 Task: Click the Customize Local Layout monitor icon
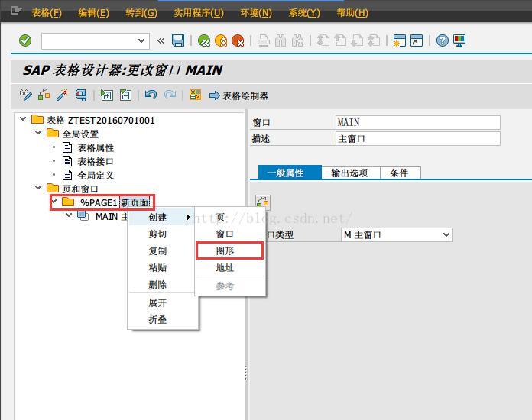(x=459, y=40)
